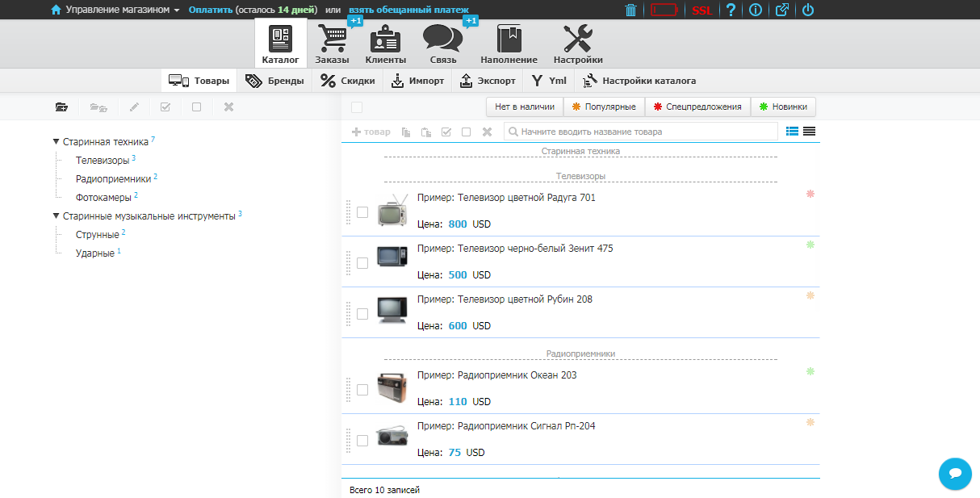Click the paste products clipboard icon

426,132
